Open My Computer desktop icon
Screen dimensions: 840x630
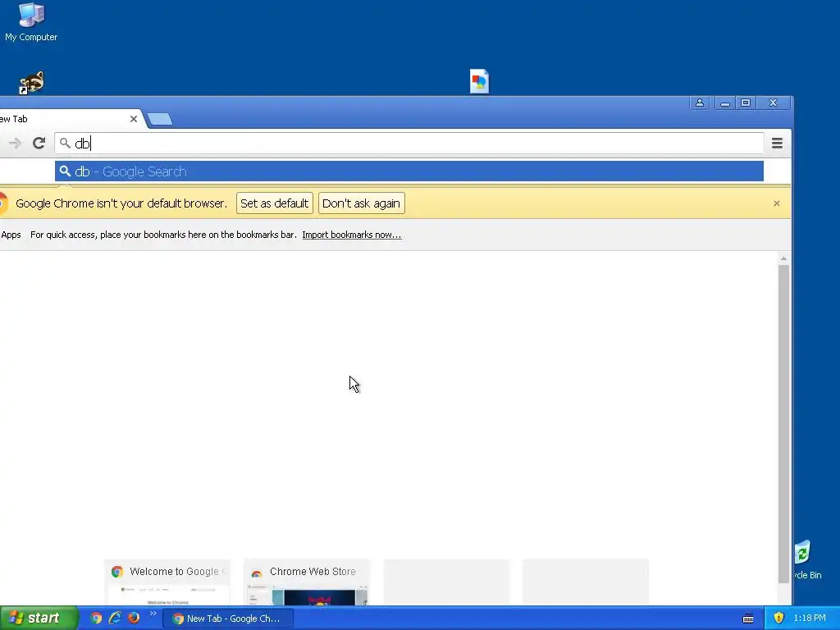point(31,22)
